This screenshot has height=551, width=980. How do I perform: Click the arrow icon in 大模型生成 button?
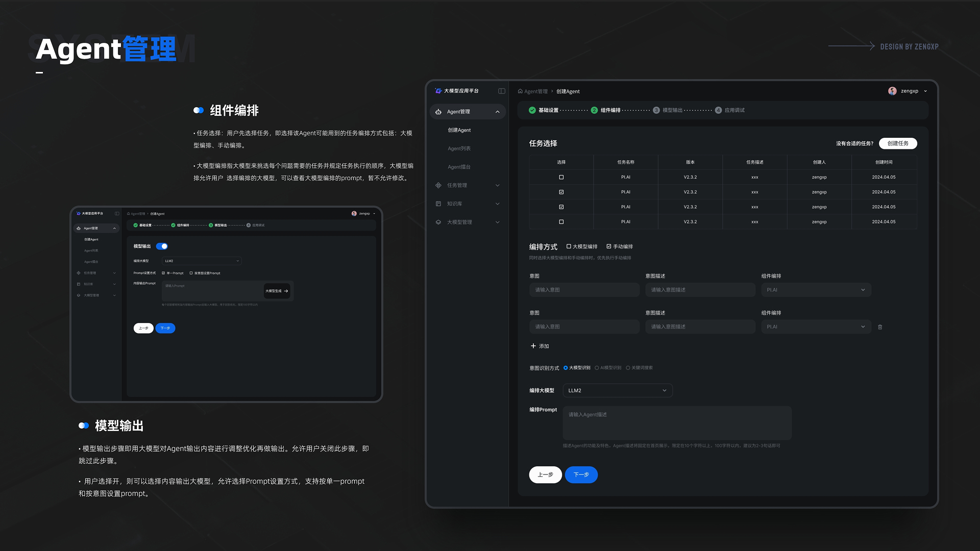pyautogui.click(x=286, y=291)
